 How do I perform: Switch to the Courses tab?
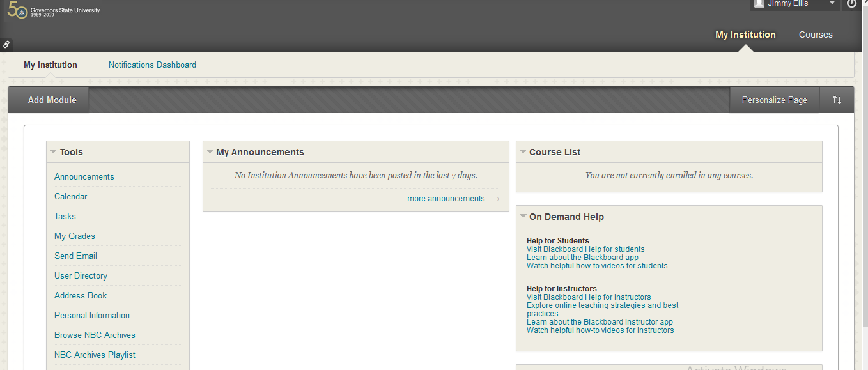(816, 35)
